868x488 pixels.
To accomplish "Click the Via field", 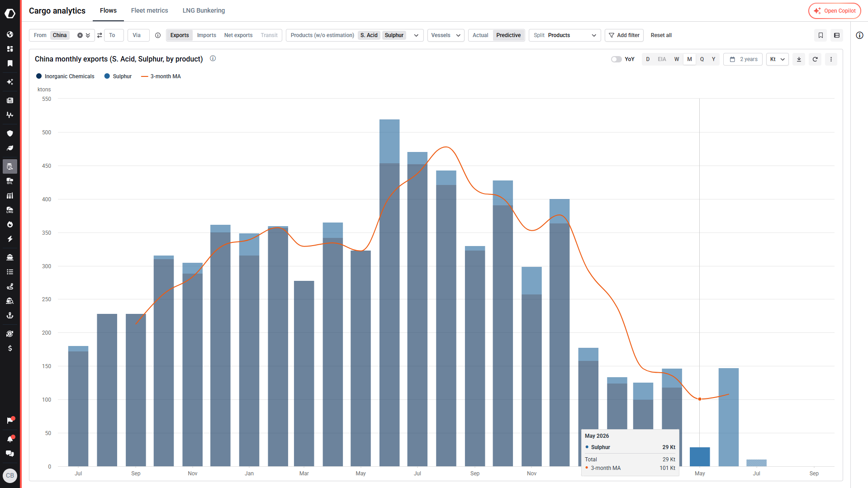I will pyautogui.click(x=138, y=35).
